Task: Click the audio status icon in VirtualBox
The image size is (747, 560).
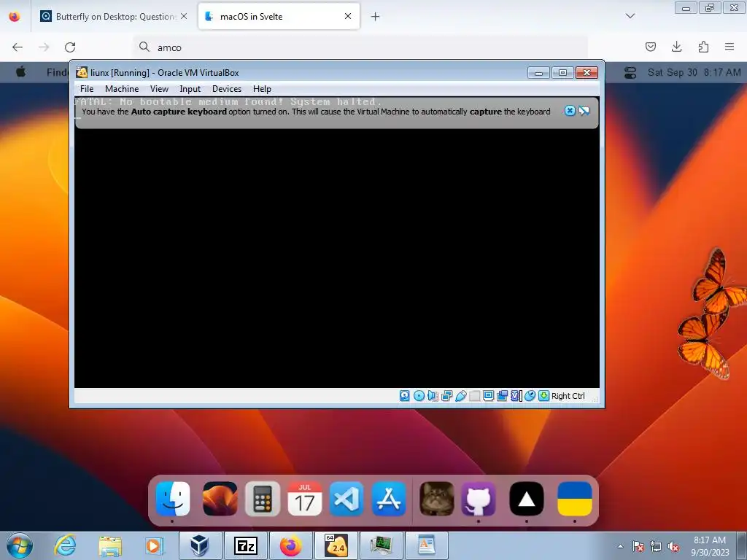Action: [433, 396]
